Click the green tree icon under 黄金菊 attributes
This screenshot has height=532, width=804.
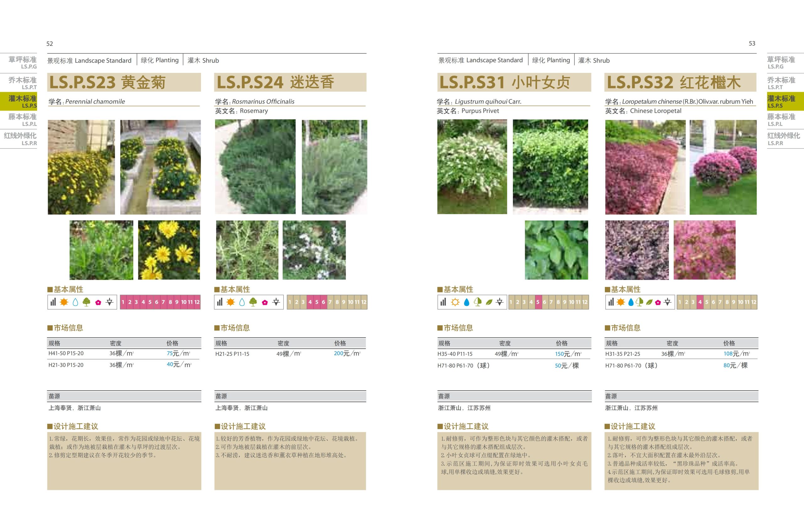click(x=86, y=302)
